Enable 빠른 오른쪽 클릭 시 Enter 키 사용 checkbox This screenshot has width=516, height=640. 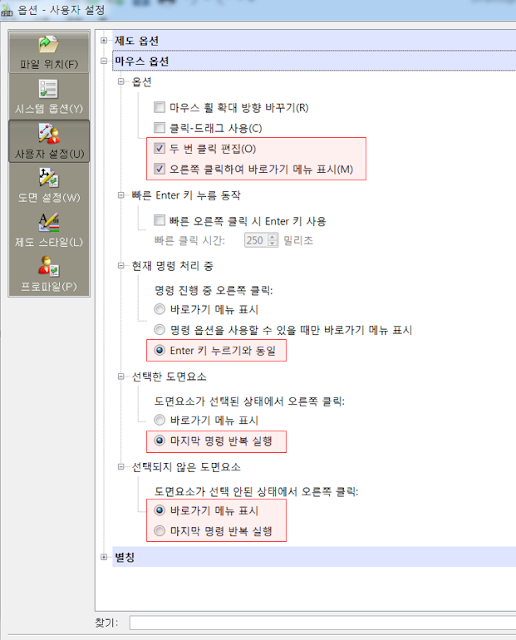pos(159,220)
